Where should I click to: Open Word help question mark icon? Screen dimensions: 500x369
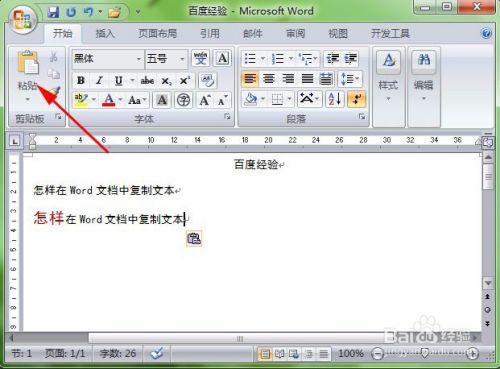point(486,33)
